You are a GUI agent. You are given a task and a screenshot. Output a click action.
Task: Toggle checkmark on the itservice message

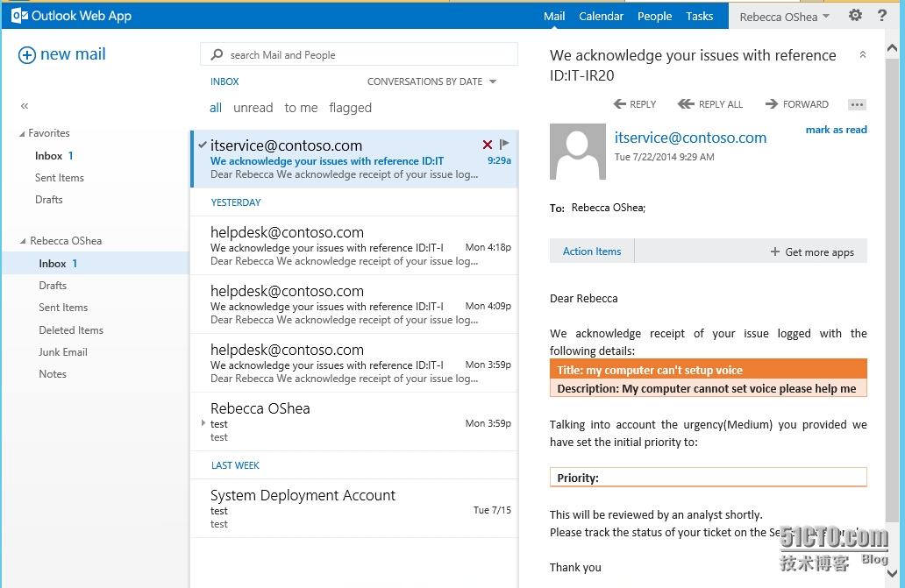pos(202,145)
